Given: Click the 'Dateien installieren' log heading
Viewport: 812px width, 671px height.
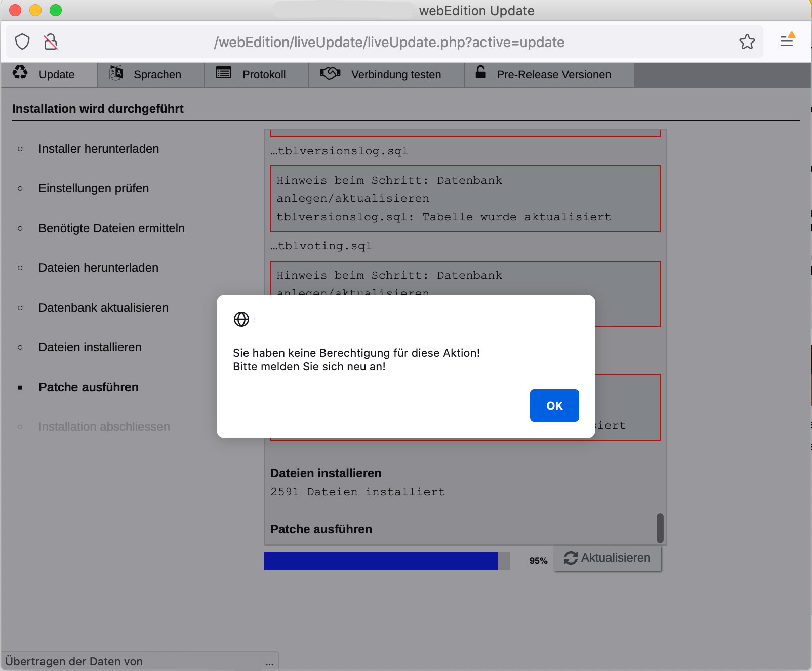Looking at the screenshot, I should pyautogui.click(x=326, y=473).
